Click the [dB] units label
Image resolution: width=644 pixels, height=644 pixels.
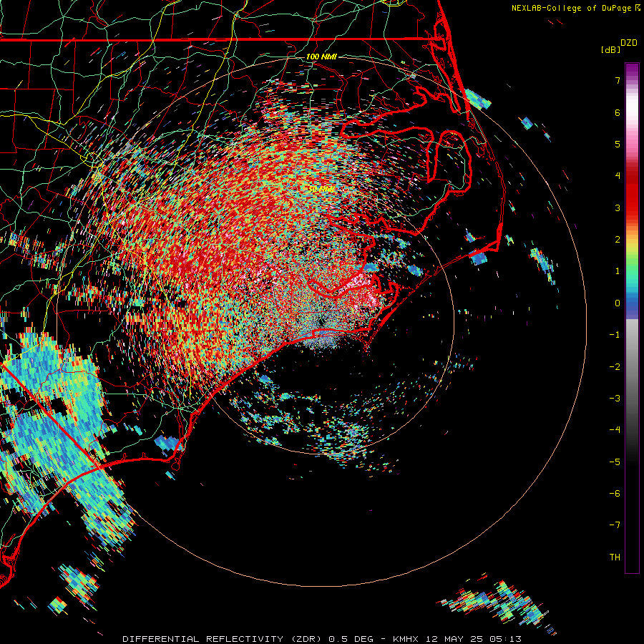click(611, 49)
